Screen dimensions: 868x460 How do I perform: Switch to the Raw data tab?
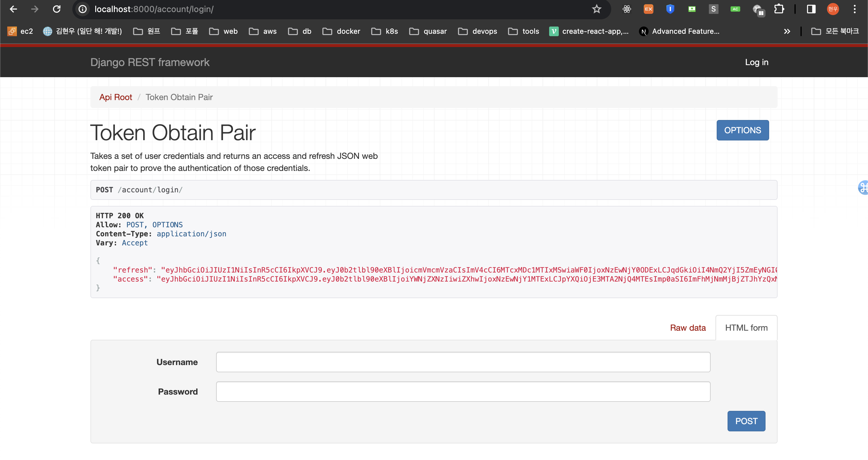[x=688, y=328]
